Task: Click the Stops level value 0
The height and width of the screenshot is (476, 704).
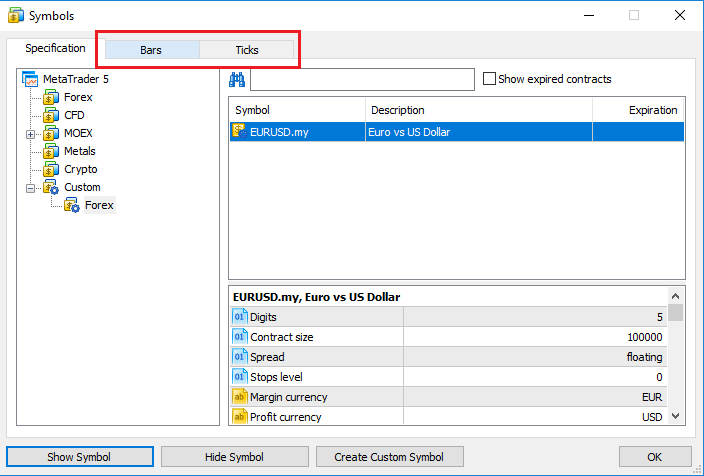Action: 659,377
